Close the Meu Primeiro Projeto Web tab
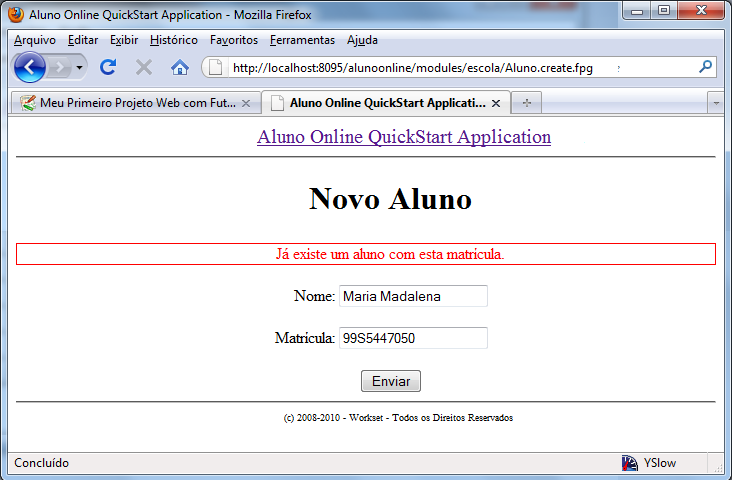Viewport: 732px width, 480px height. (246, 103)
